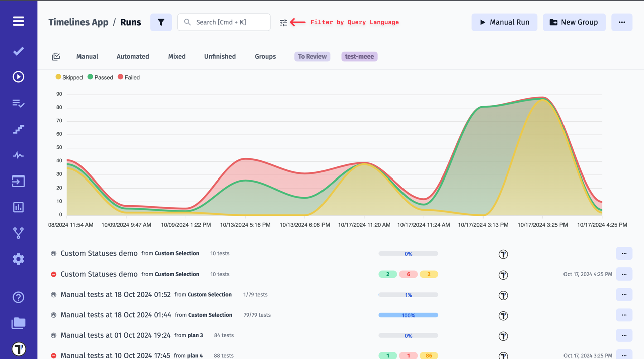
Task: Switch to the Unfinished tab
Action: 220,57
